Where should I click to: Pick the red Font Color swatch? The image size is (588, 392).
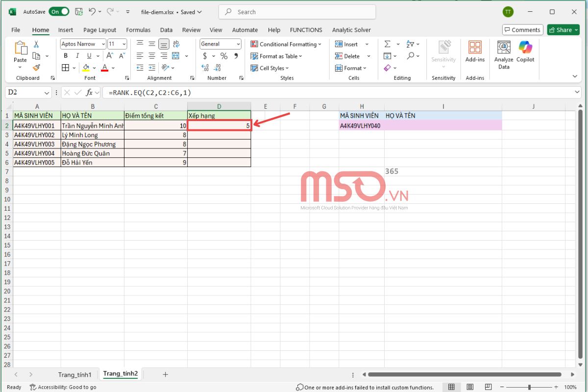tap(104, 68)
